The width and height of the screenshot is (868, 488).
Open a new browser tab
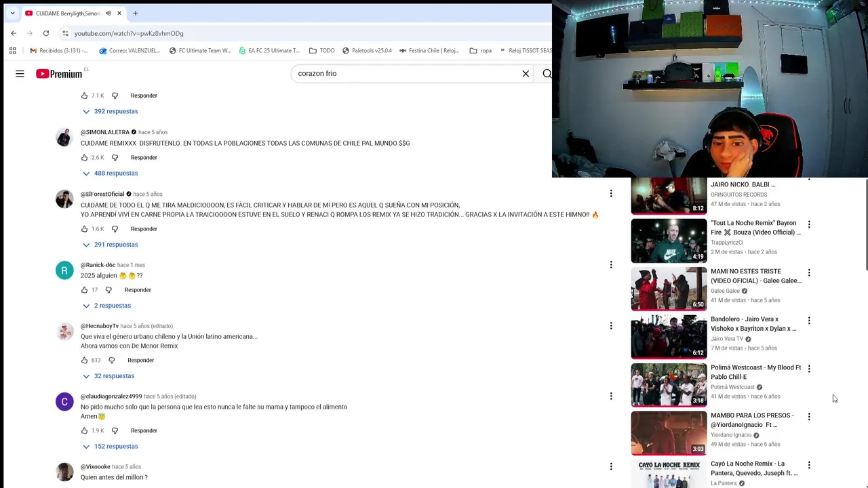[136, 13]
